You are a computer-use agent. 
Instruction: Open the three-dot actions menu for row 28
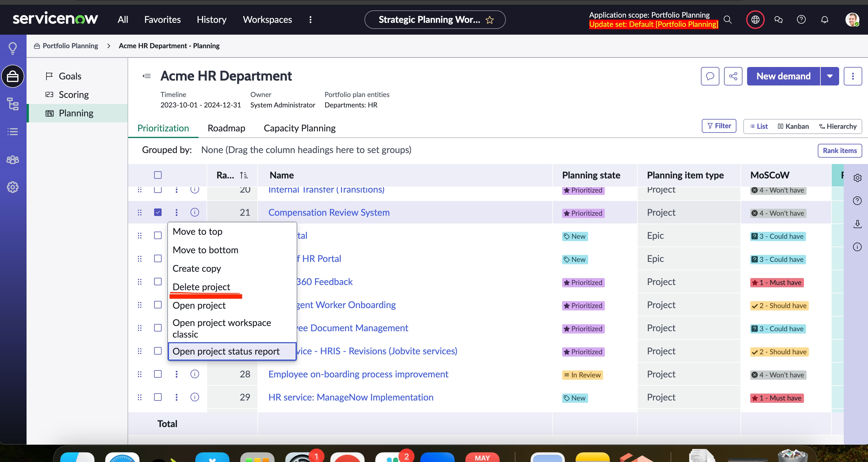point(176,374)
